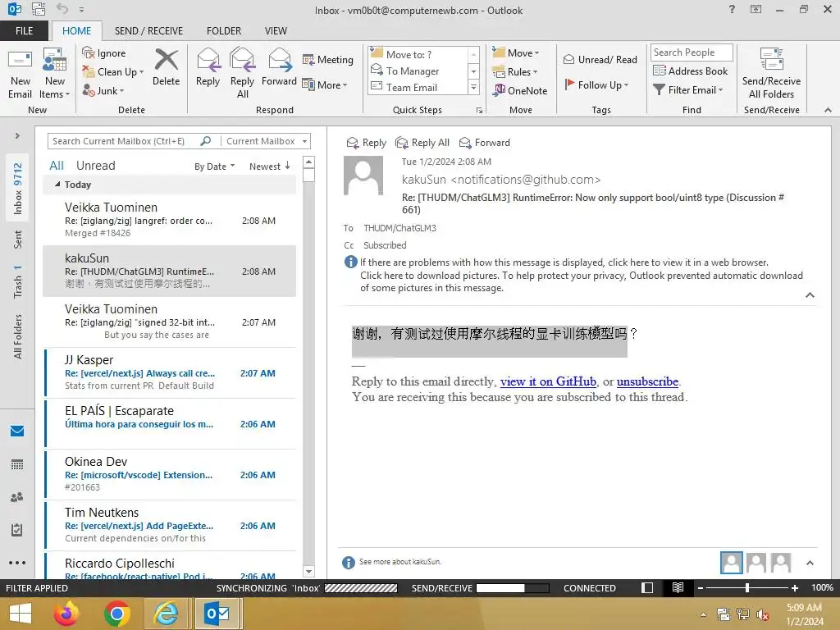Select the Team Email quick step
The height and width of the screenshot is (630, 840).
point(412,87)
